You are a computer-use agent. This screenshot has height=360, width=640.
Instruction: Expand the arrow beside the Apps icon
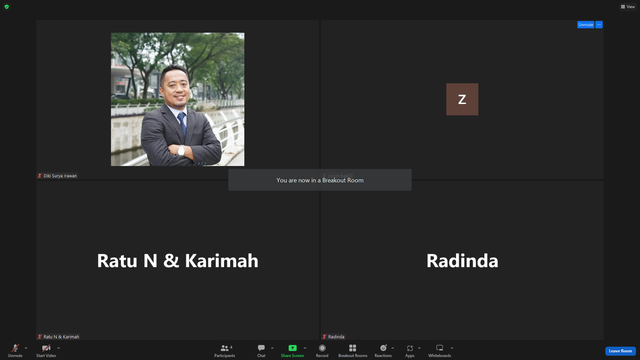(x=419, y=348)
